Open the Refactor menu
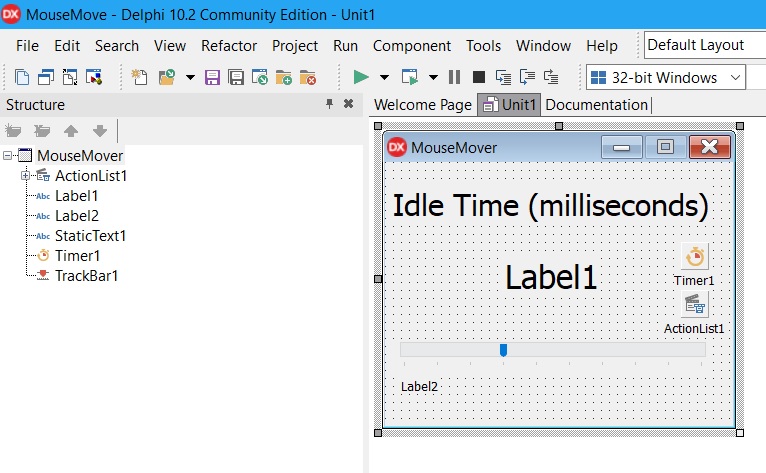The width and height of the screenshot is (766, 473). (229, 46)
